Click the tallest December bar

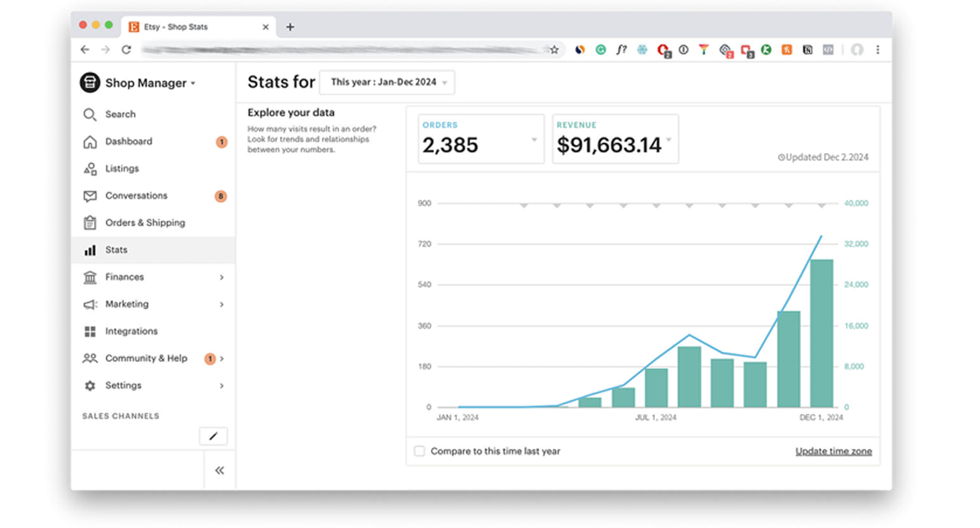(x=822, y=333)
